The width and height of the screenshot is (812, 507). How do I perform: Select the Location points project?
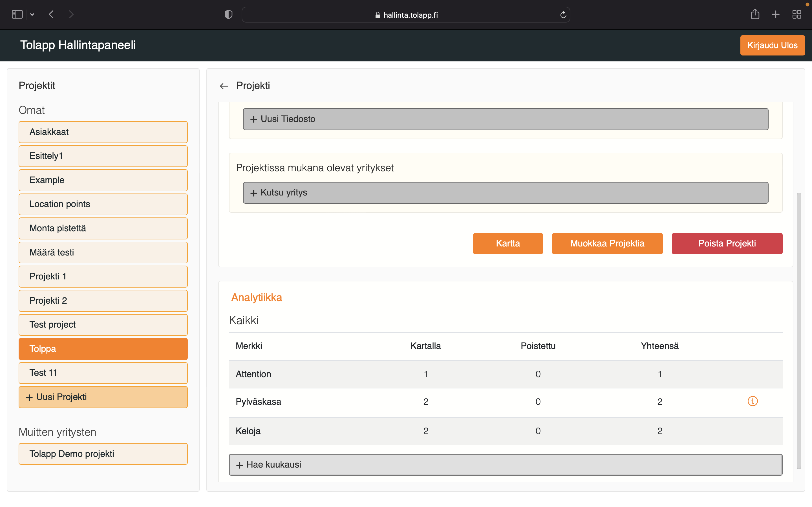103,204
